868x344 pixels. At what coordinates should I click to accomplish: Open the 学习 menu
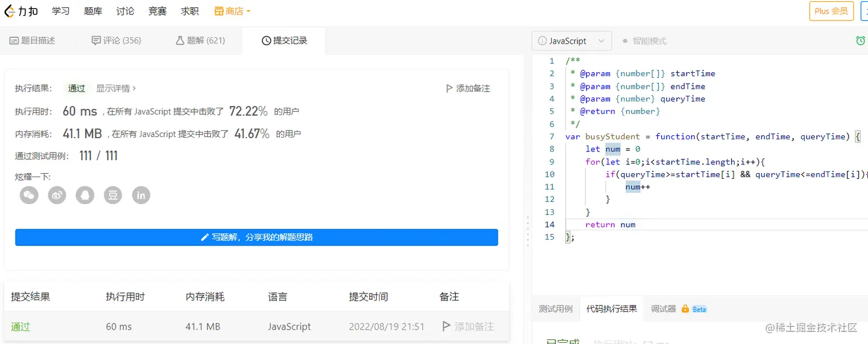(x=61, y=11)
